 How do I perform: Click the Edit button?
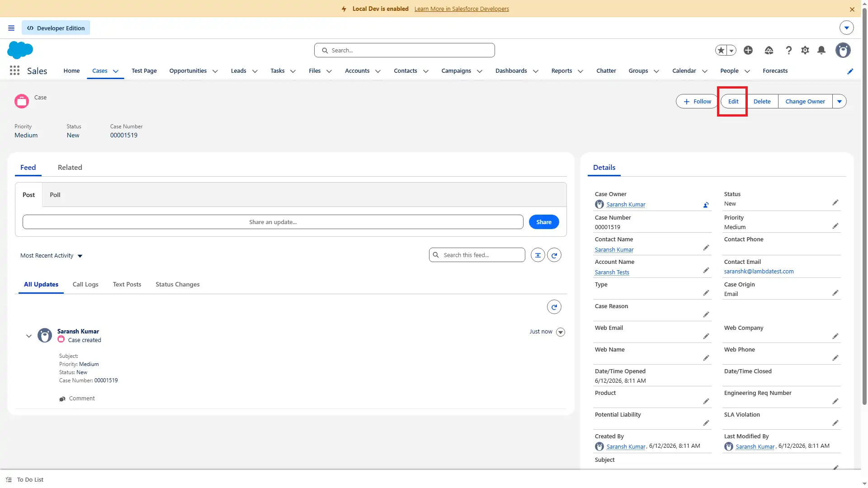[x=733, y=102]
